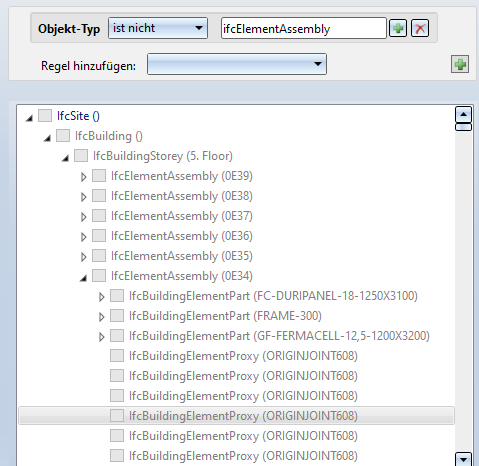Tick the IfcBuildingStorey (5. Floor) checkbox

tap(81, 156)
